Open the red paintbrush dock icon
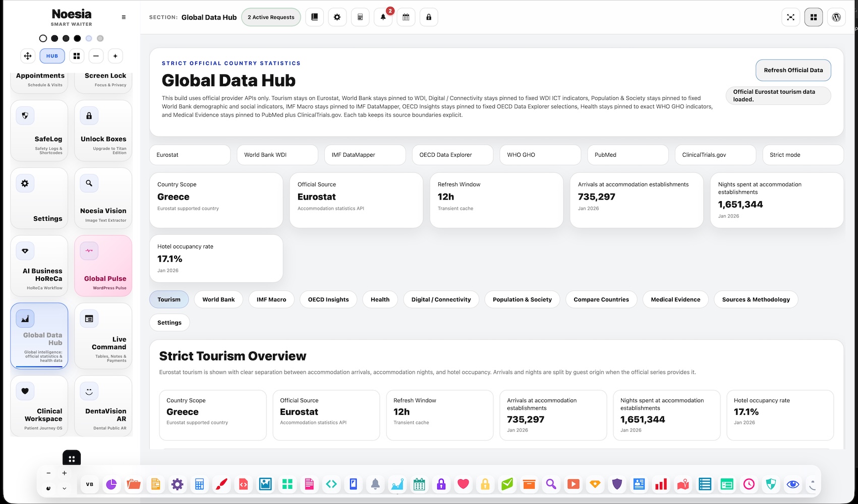858x504 pixels. [x=221, y=484]
